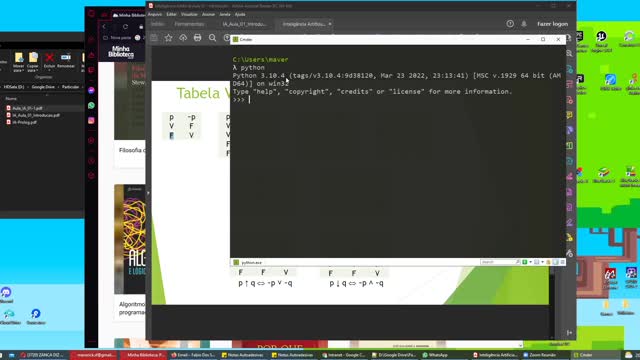Click the green new console button in Cmder
The image size is (640, 360).
point(524,262)
